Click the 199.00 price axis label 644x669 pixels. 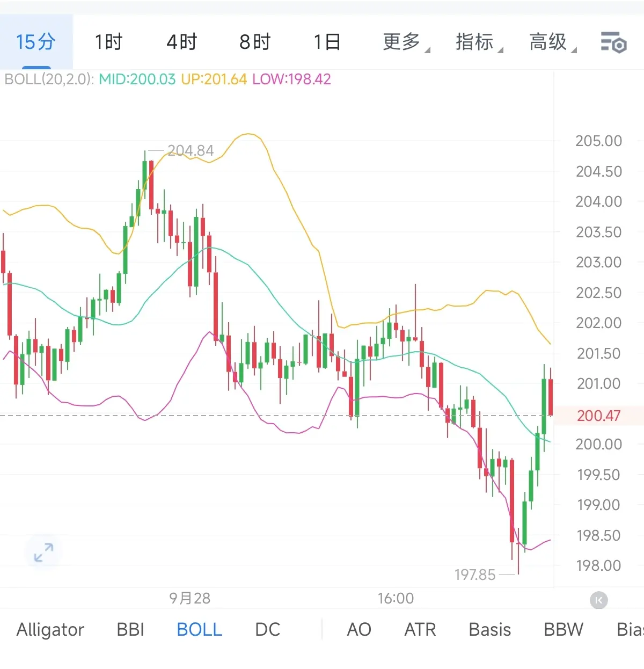pyautogui.click(x=598, y=505)
